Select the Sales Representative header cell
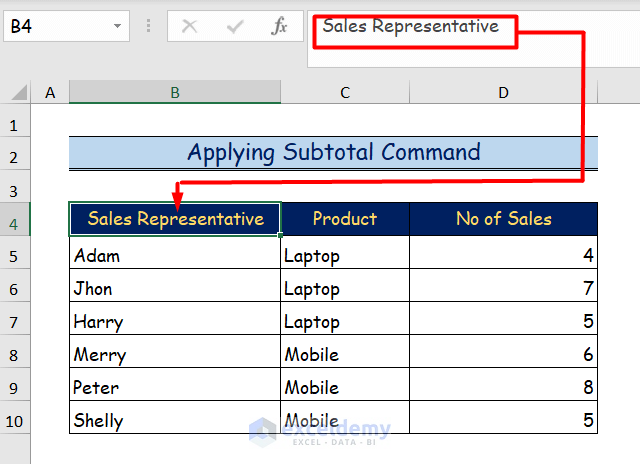 tap(175, 219)
